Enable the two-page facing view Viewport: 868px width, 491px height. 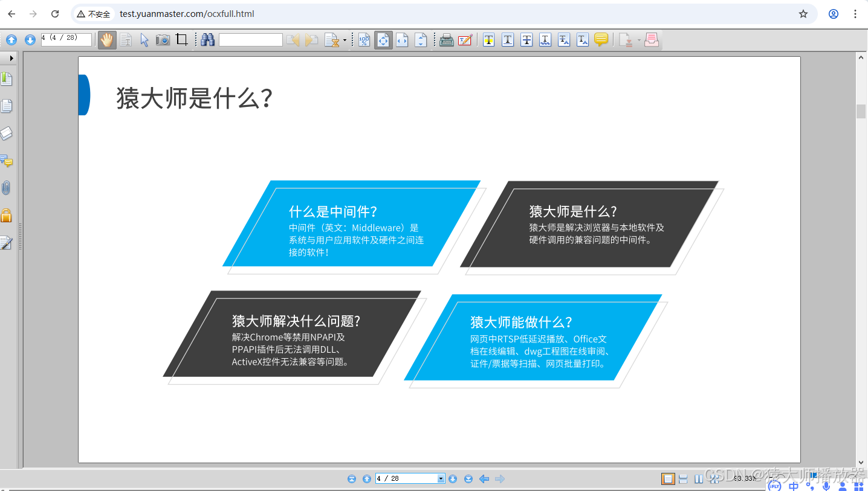click(699, 478)
